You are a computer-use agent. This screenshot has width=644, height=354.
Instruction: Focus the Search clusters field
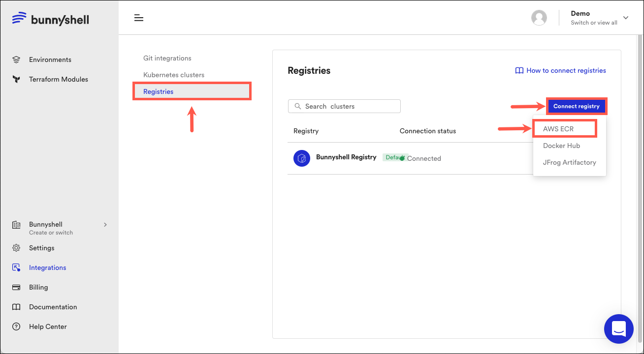pos(344,106)
